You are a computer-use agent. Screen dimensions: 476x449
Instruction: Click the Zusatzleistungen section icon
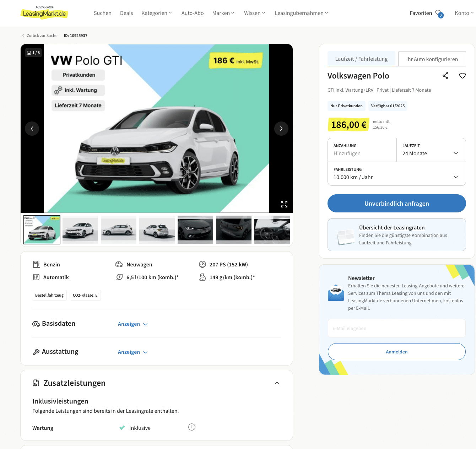pyautogui.click(x=36, y=383)
